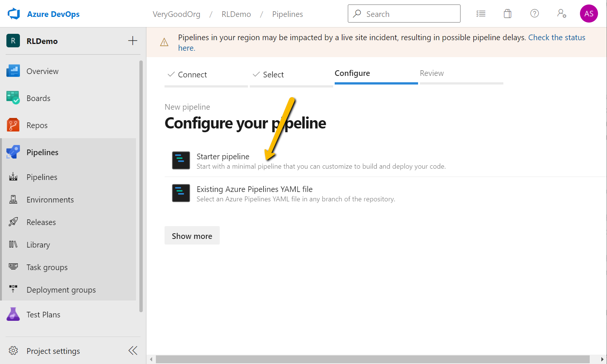Click the RLDemo project name
This screenshot has height=364, width=607.
(x=42, y=41)
